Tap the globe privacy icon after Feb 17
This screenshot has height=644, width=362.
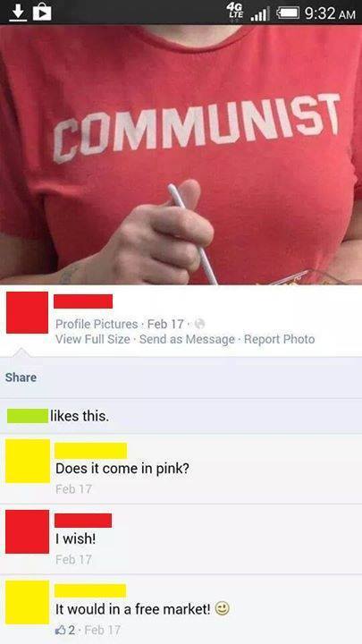click(x=199, y=324)
